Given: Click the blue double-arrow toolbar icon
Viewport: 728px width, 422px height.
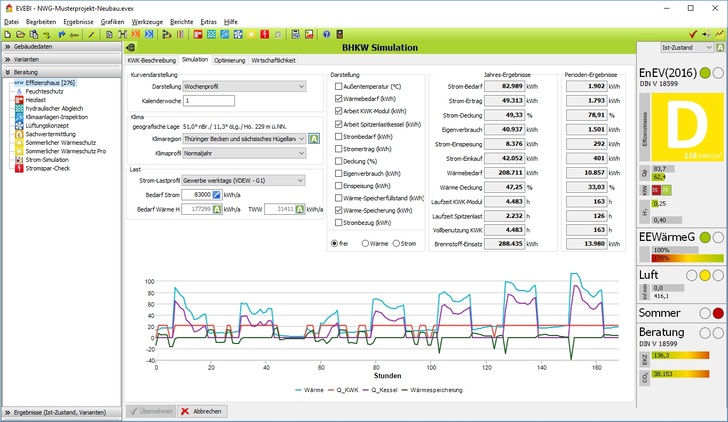Looking at the screenshot, I should pyautogui.click(x=149, y=34).
